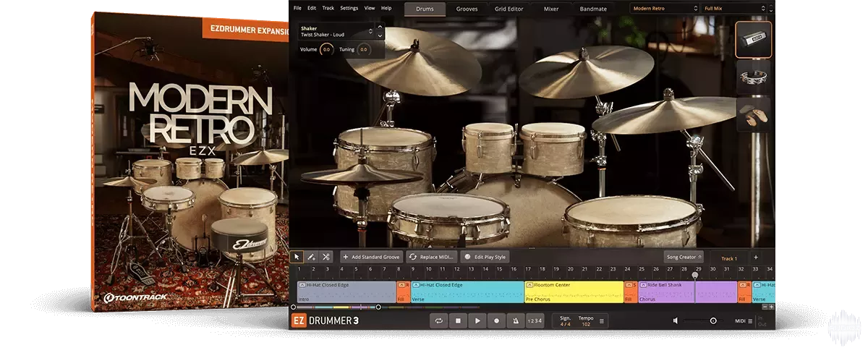This screenshot has width=868, height=353.
Task: Open the Track menu
Action: tap(328, 8)
